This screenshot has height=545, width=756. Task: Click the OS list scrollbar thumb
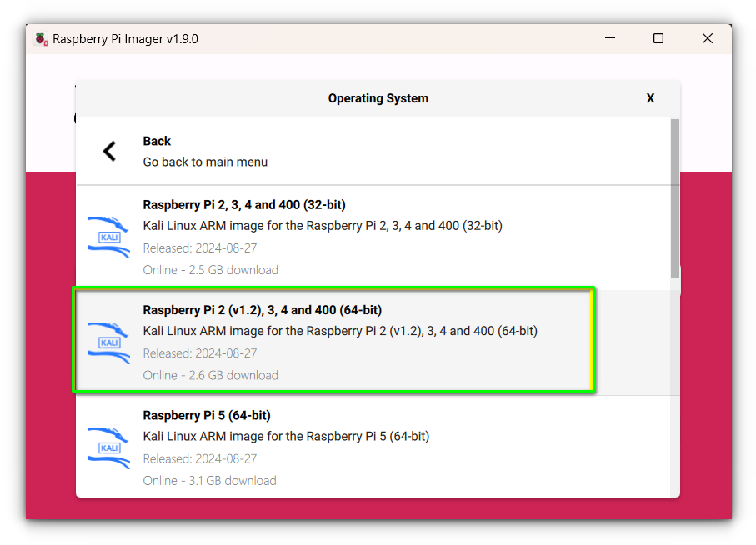tap(674, 197)
